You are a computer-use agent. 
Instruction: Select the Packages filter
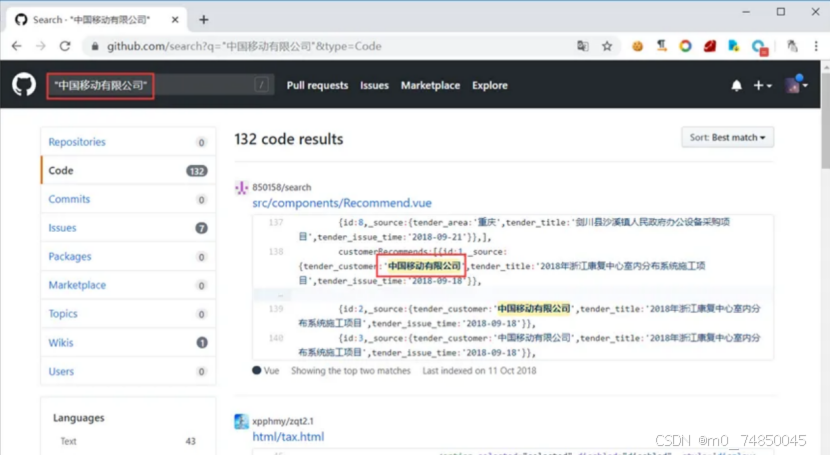tap(128, 256)
